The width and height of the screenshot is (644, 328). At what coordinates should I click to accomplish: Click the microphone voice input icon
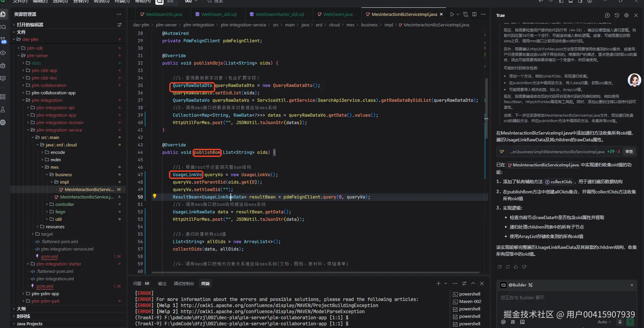click(x=620, y=322)
